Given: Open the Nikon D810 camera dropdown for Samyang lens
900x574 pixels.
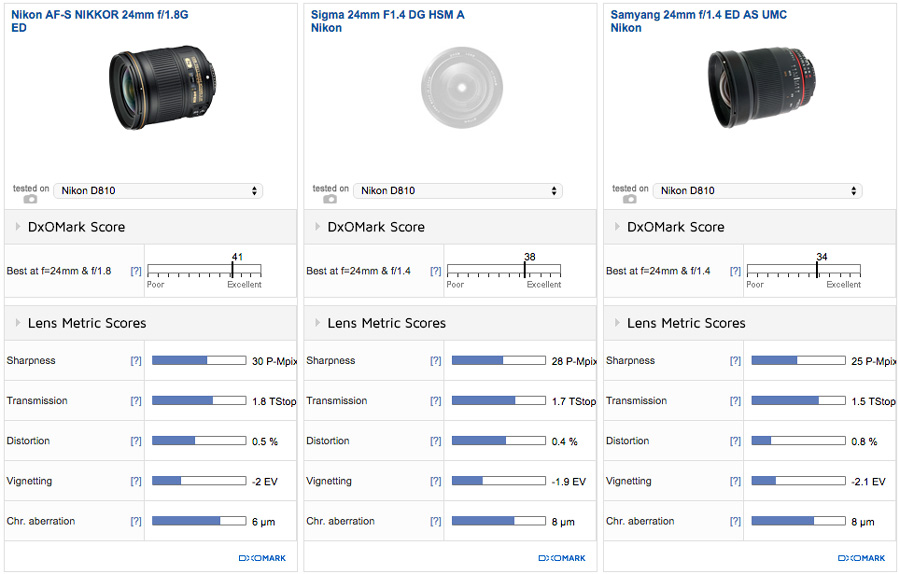Looking at the screenshot, I should 758,191.
